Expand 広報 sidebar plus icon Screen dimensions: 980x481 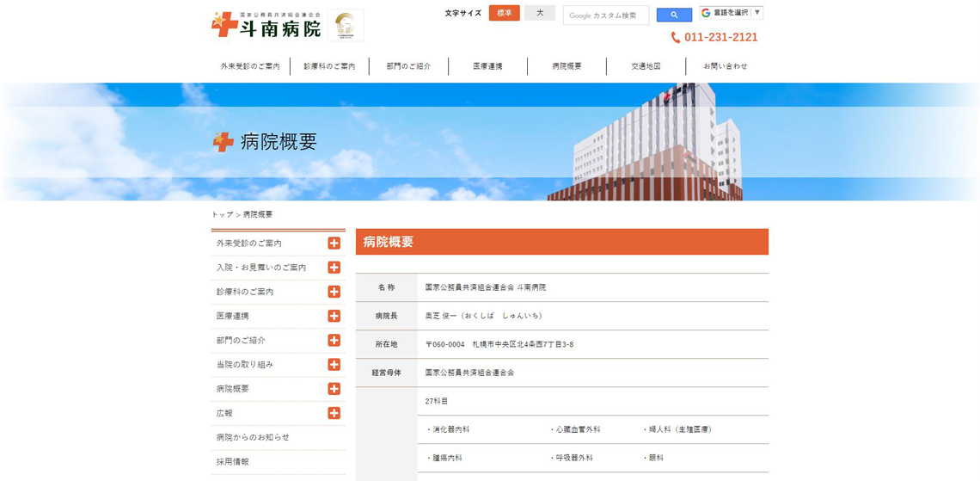coord(334,413)
